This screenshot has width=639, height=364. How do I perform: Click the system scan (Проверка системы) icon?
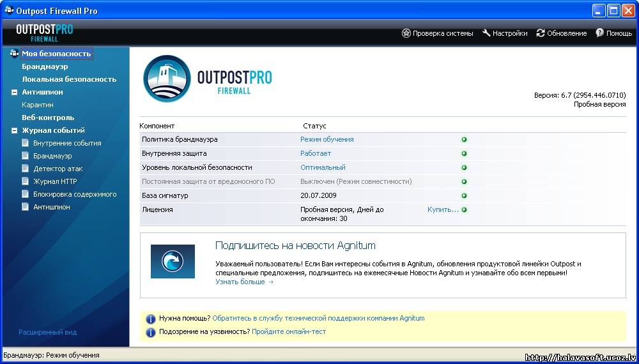tap(406, 33)
